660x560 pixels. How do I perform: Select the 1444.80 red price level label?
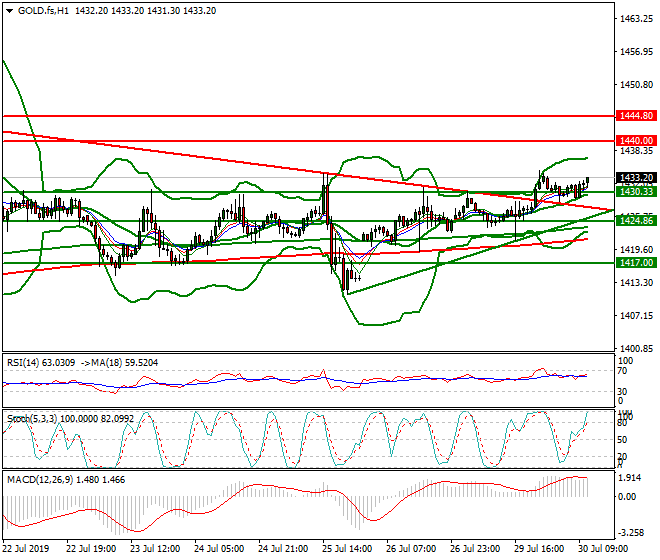[x=636, y=115]
